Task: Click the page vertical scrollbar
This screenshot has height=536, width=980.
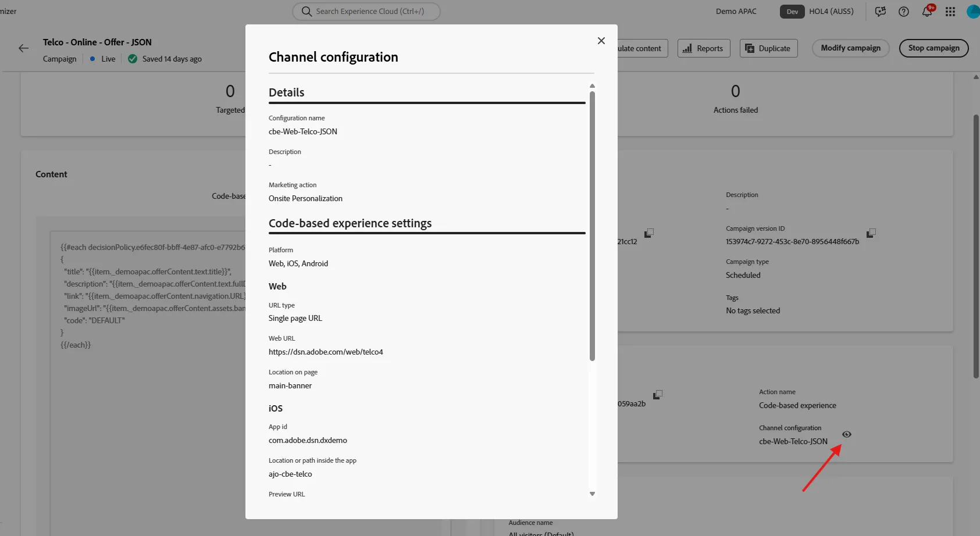Action: tap(976, 246)
